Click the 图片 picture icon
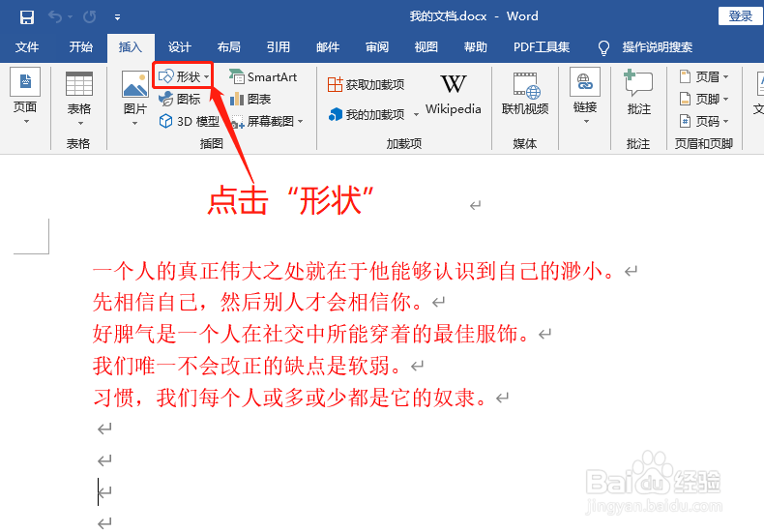The height and width of the screenshot is (532, 764). (x=135, y=84)
